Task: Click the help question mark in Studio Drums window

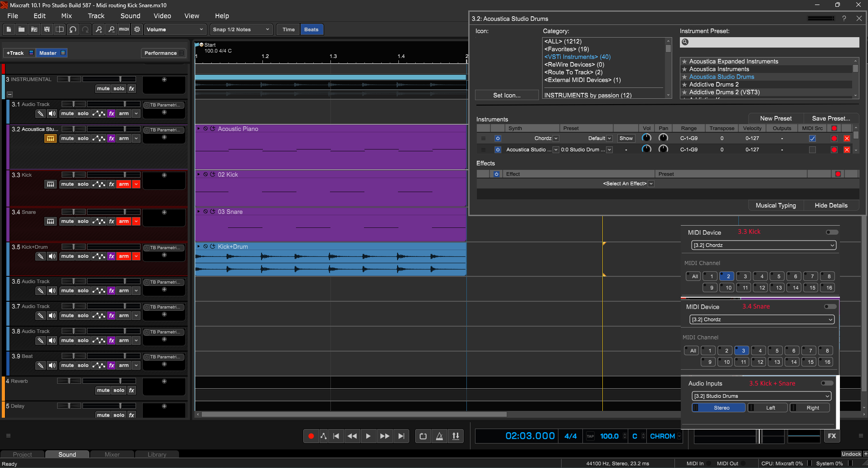Action: pos(844,19)
